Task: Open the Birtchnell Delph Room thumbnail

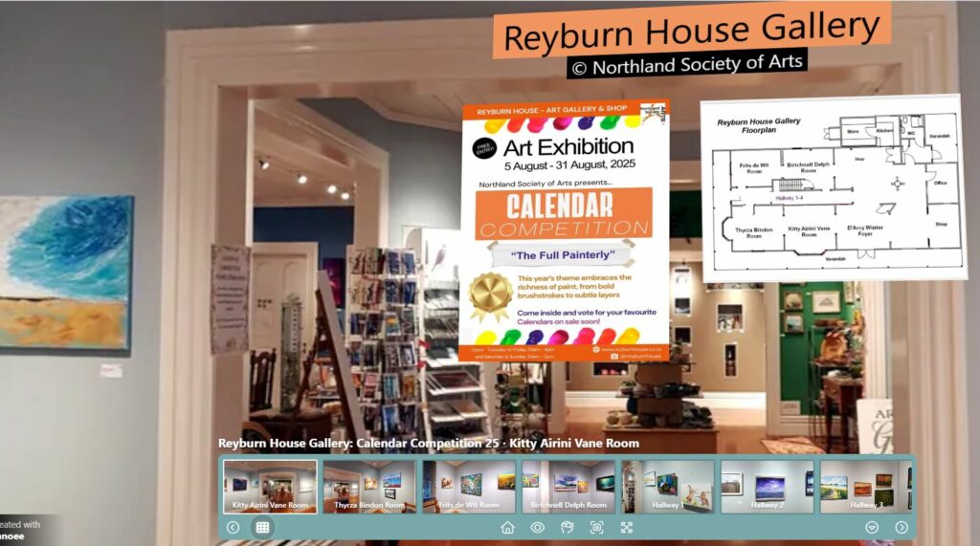Action: (x=568, y=487)
